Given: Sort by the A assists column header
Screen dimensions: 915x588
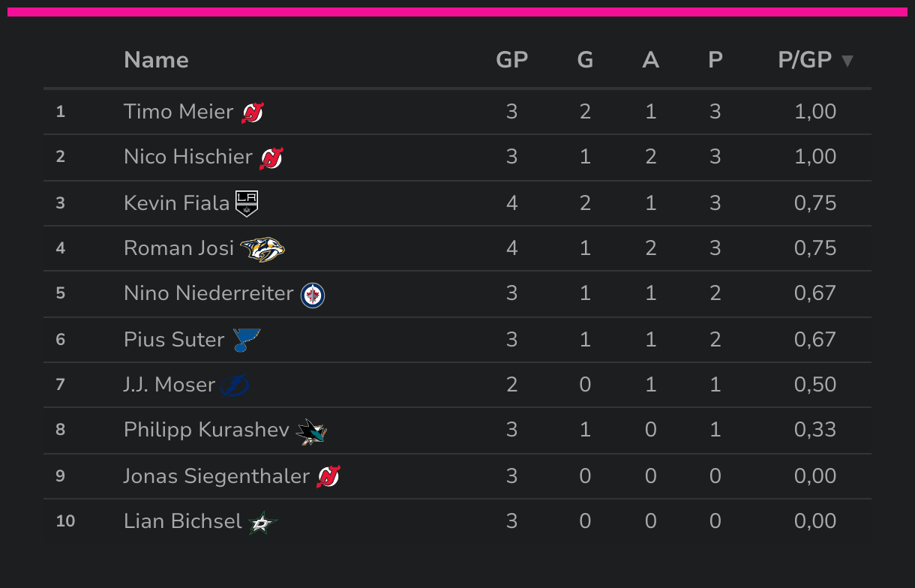Looking at the screenshot, I should pyautogui.click(x=650, y=60).
